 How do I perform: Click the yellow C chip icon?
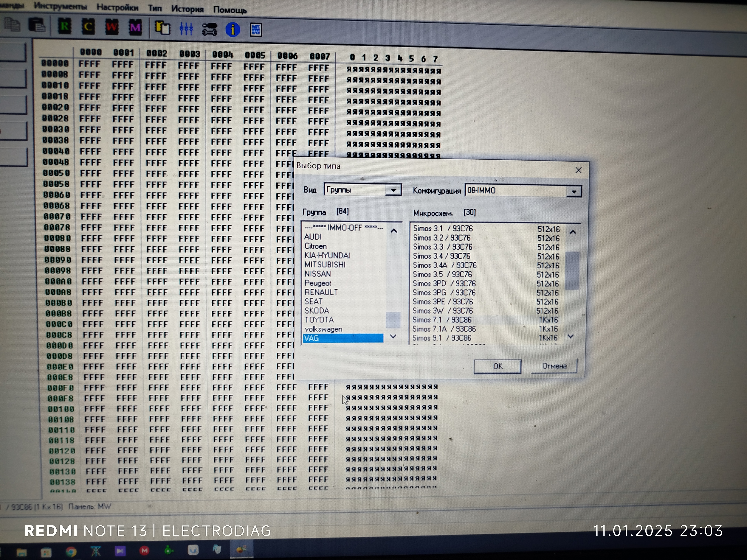[89, 27]
